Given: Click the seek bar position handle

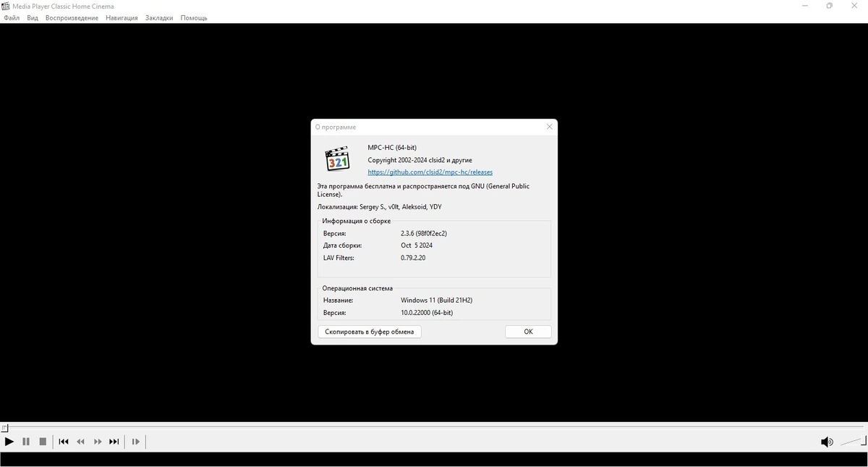Looking at the screenshot, I should click(4, 428).
